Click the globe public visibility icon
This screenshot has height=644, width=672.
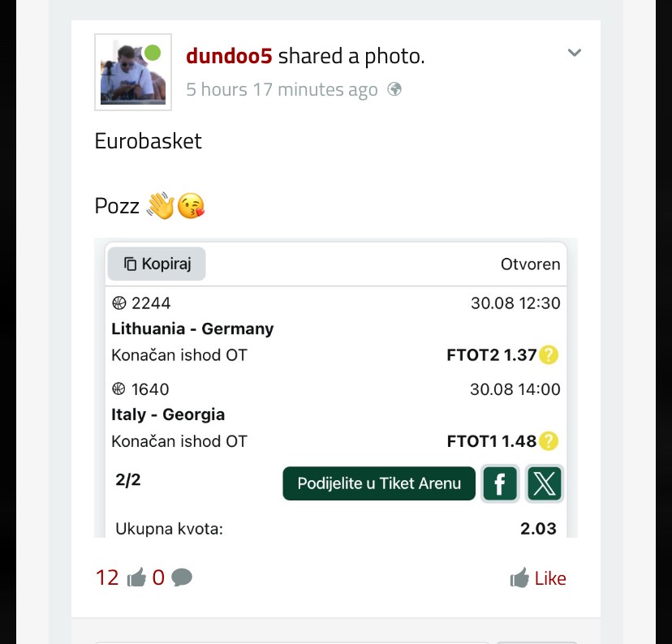pos(394,89)
